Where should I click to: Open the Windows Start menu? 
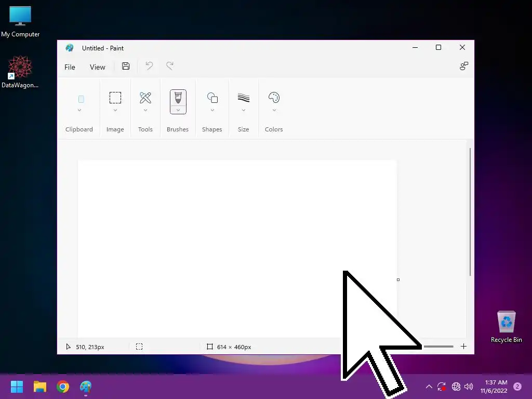pyautogui.click(x=17, y=387)
